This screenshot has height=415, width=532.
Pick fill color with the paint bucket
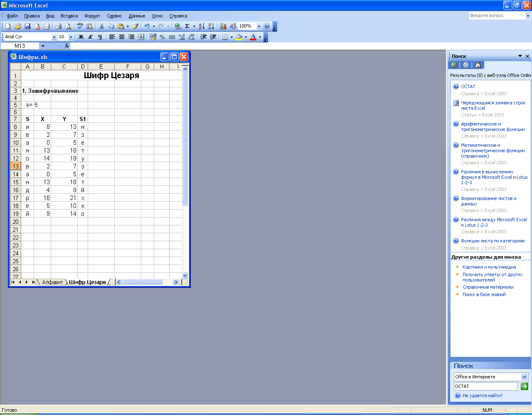click(x=239, y=37)
